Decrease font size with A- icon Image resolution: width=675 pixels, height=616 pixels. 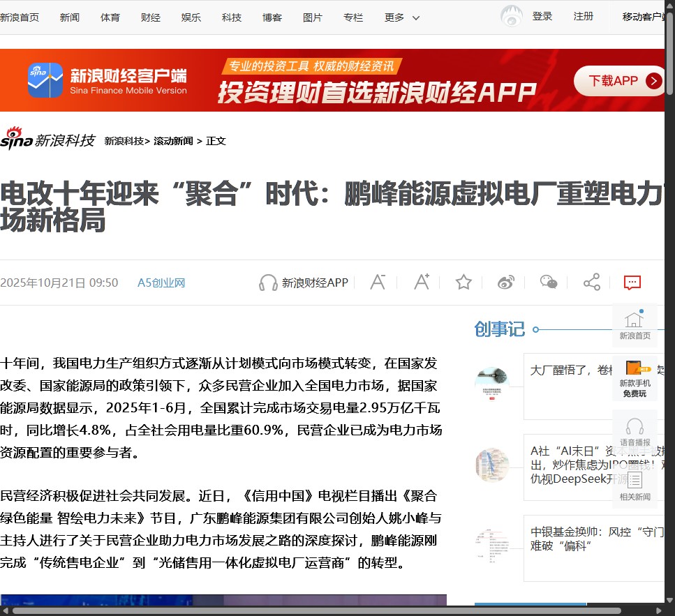point(378,283)
